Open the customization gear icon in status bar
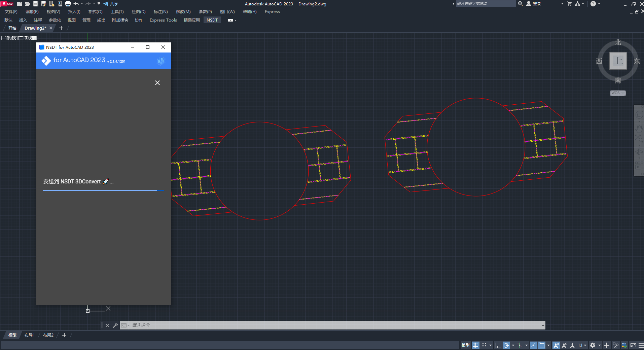This screenshot has width=644, height=350. 593,345
